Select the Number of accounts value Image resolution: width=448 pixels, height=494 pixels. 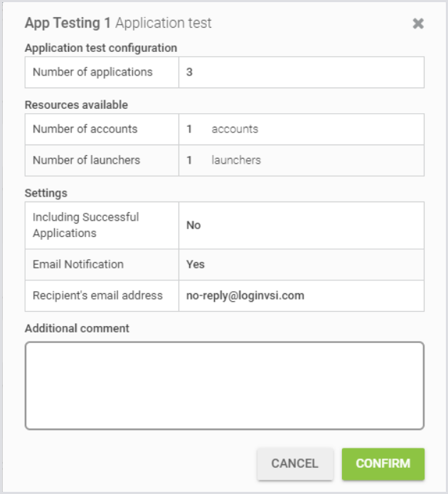(190, 129)
